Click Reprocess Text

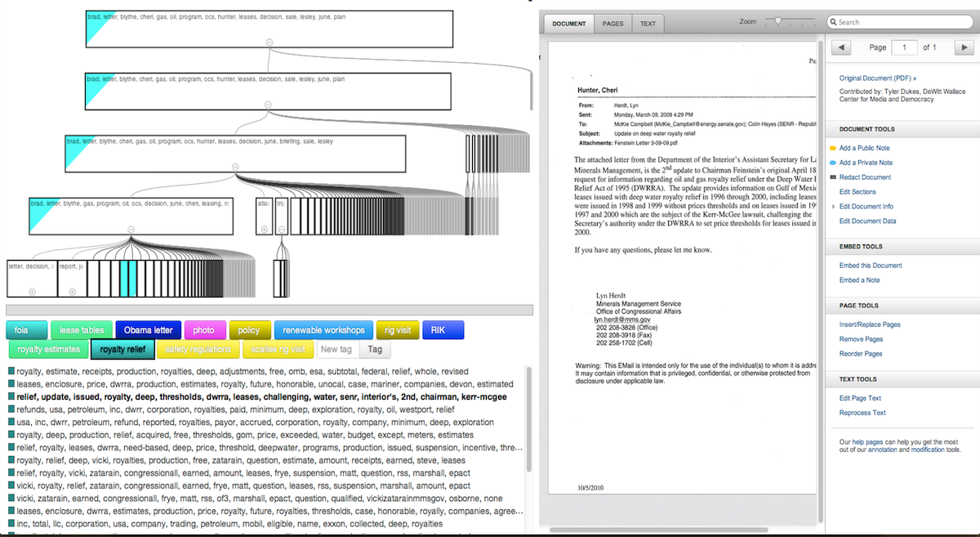point(862,413)
